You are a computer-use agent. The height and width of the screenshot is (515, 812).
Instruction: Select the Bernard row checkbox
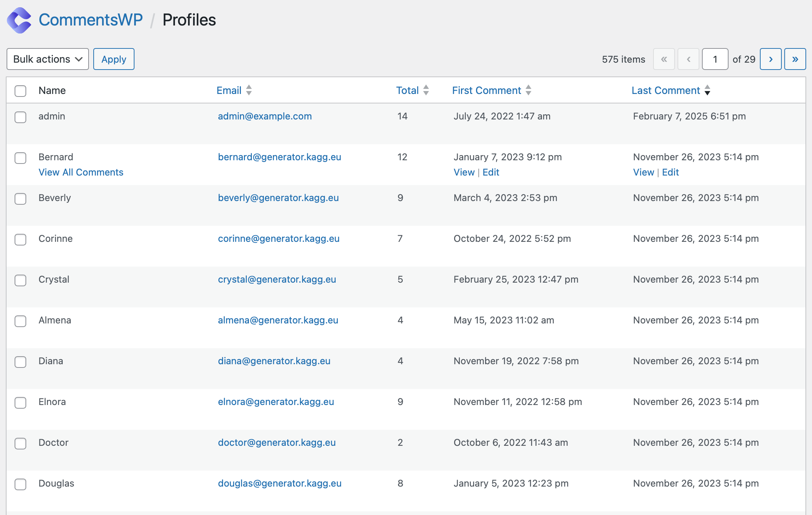pos(20,158)
